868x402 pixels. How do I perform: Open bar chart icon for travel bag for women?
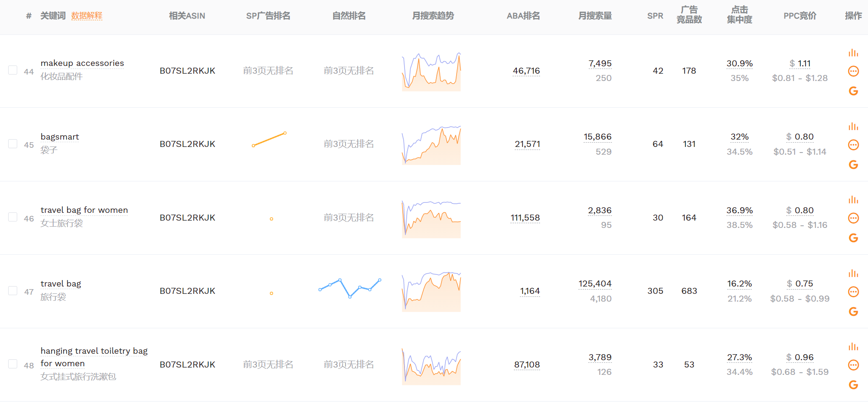click(853, 200)
